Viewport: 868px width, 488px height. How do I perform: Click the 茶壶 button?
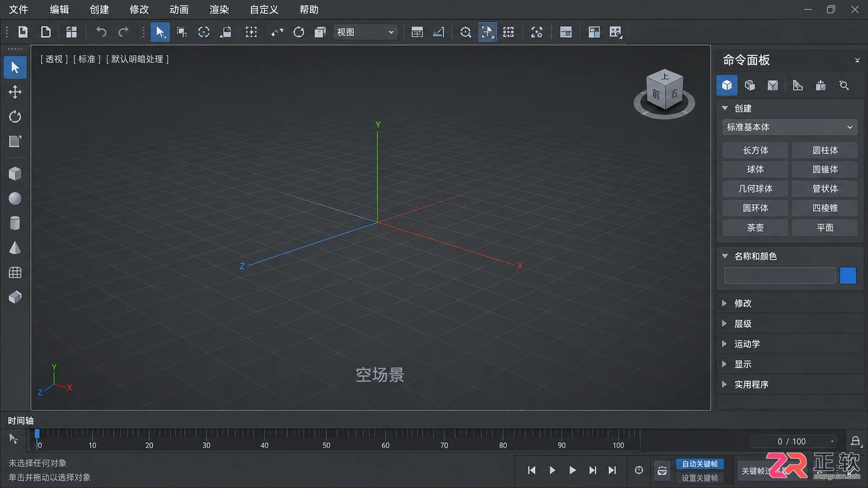[755, 227]
